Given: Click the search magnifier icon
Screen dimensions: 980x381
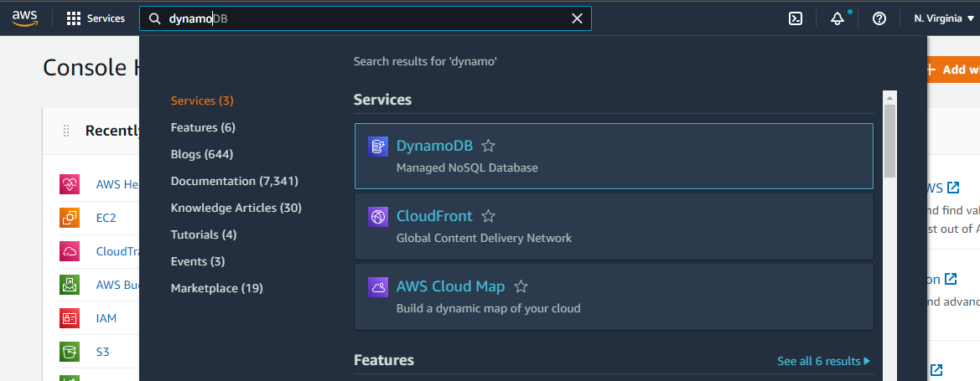Looking at the screenshot, I should pos(154,18).
